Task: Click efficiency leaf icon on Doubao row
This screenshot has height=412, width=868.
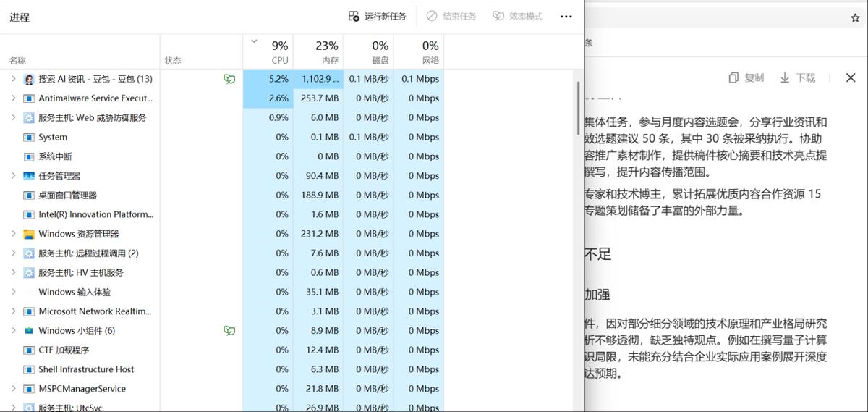Action: [x=229, y=79]
